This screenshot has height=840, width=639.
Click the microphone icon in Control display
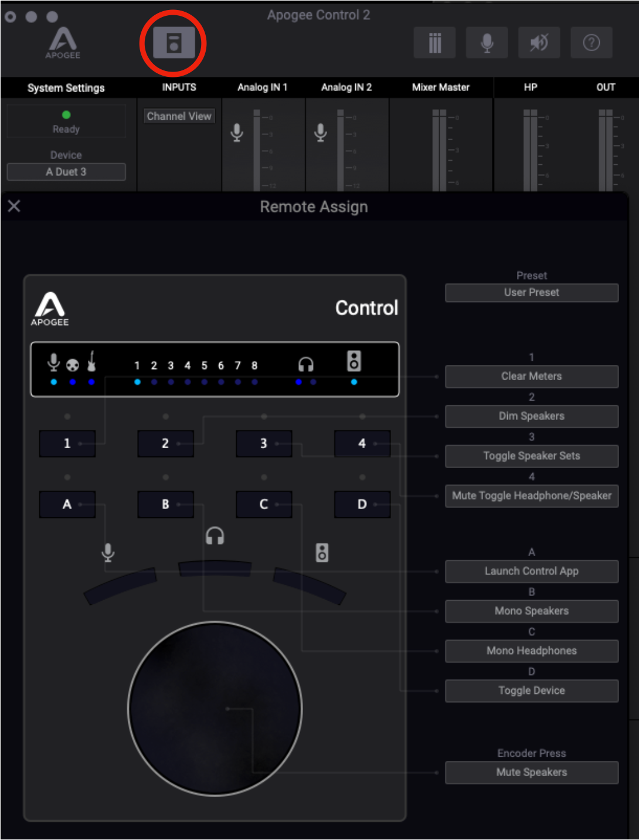[x=53, y=363]
